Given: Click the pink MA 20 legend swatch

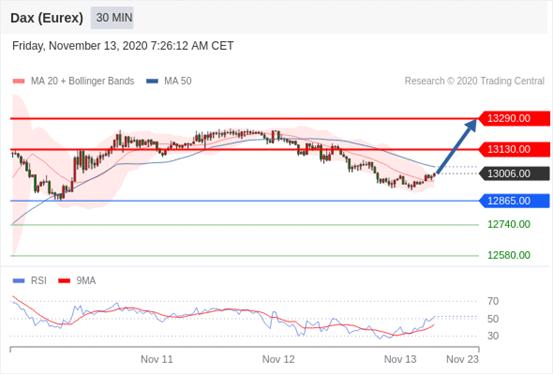Looking at the screenshot, I should click(19, 81).
